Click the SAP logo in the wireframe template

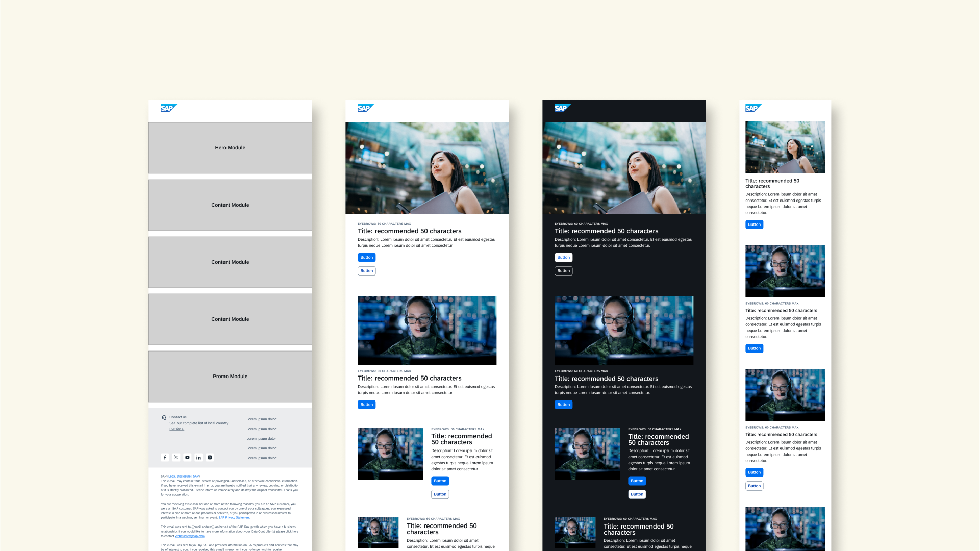pos(168,108)
